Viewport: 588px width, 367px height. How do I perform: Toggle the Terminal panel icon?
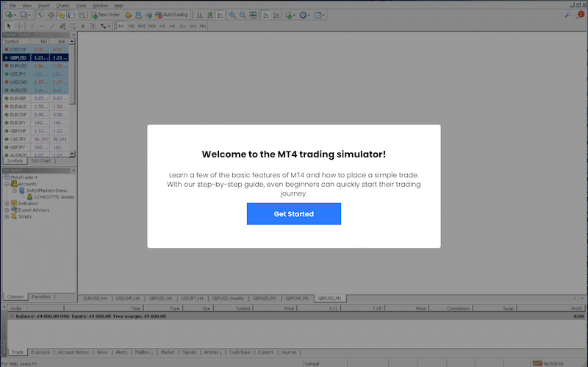(71, 15)
